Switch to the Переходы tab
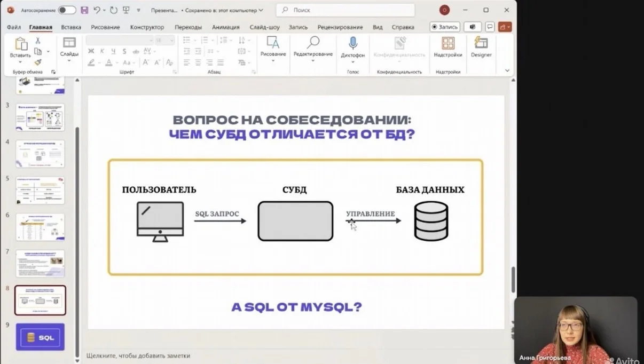644x364 pixels. (188, 27)
